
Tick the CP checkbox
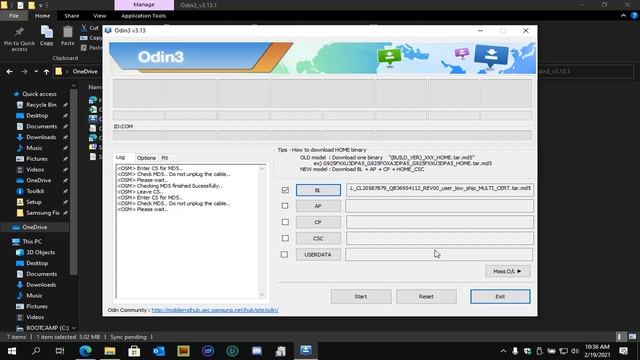tap(285, 222)
